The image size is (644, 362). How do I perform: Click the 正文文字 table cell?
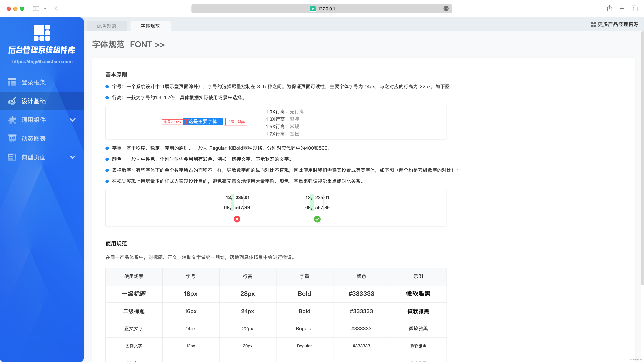click(x=134, y=329)
